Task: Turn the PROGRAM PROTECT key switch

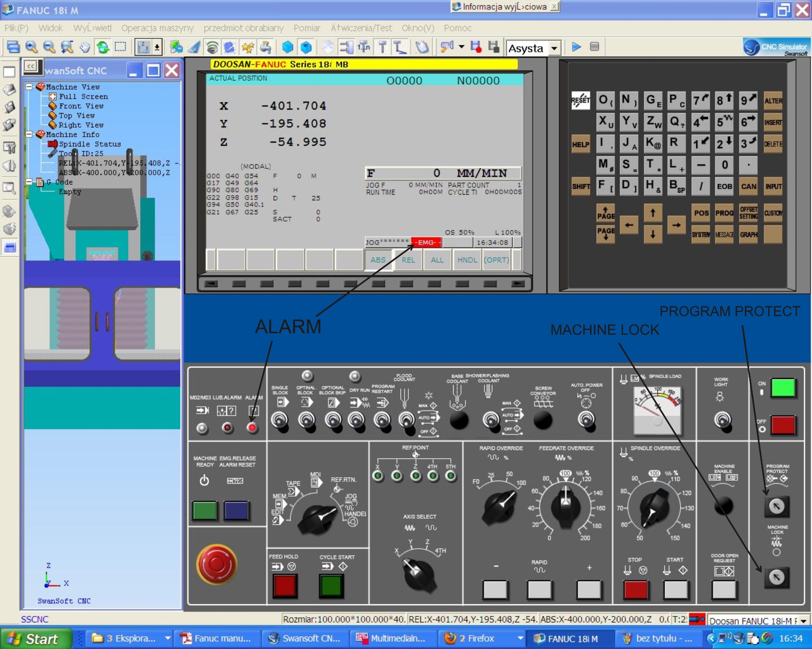Action: coord(776,506)
